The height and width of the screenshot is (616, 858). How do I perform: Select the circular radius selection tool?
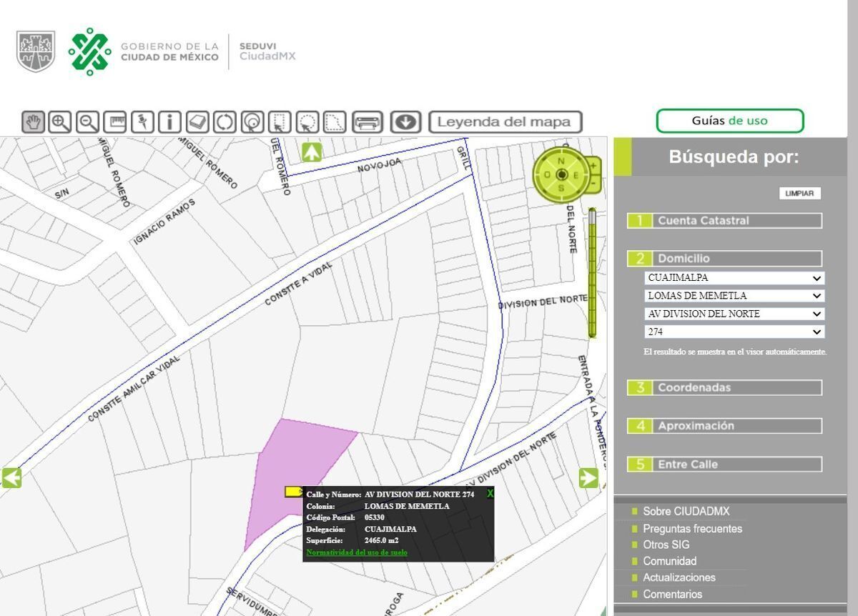[252, 122]
